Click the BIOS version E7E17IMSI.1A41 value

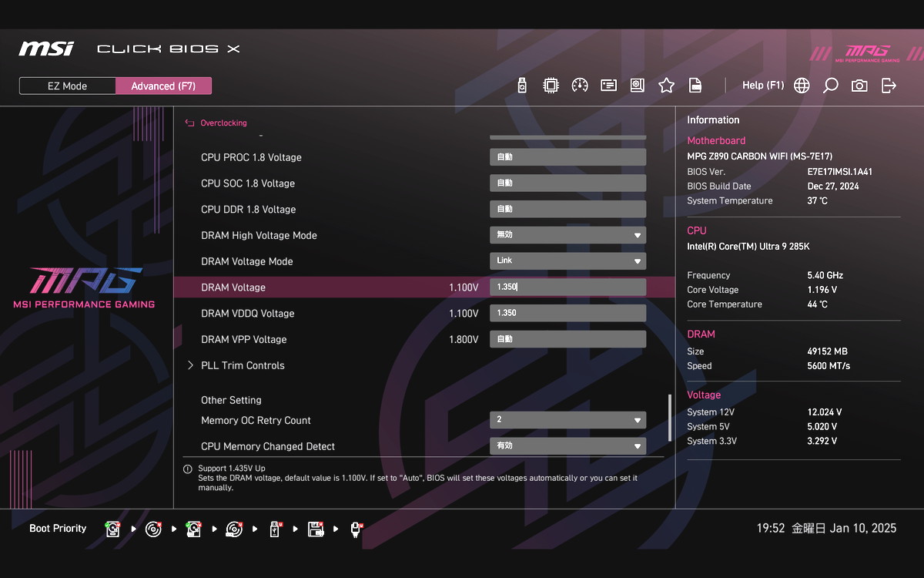(839, 172)
